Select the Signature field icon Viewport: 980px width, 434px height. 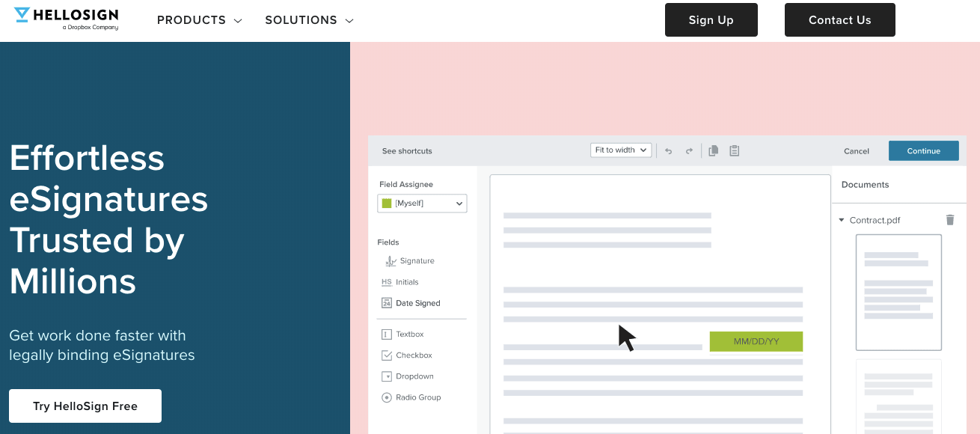pyautogui.click(x=390, y=261)
